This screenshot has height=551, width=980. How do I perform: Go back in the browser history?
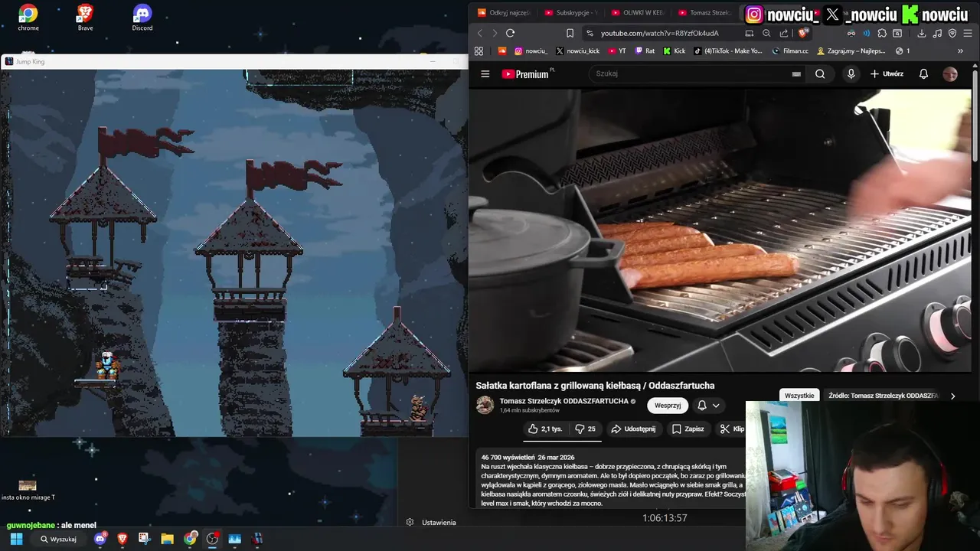click(480, 33)
